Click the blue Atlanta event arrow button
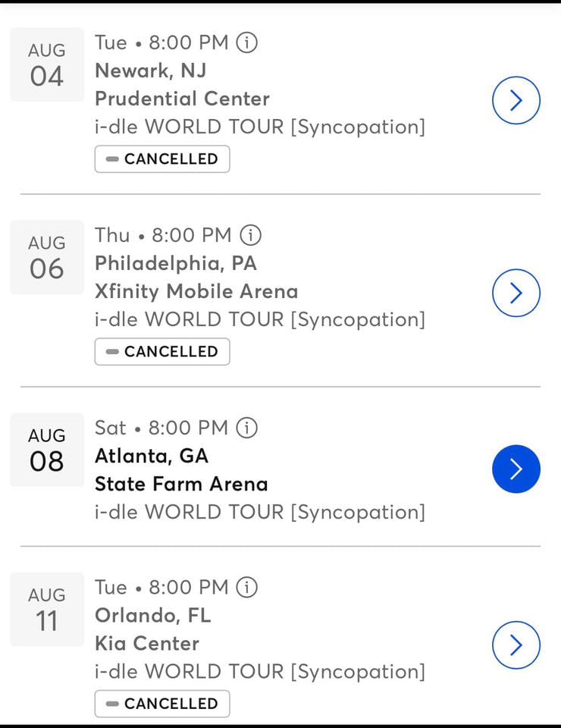This screenshot has height=728, width=561. 516,469
